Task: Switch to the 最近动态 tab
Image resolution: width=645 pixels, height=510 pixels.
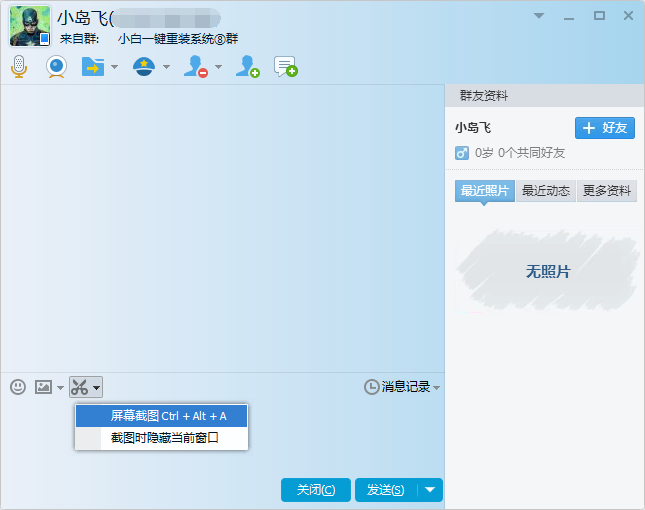Action: coord(546,191)
